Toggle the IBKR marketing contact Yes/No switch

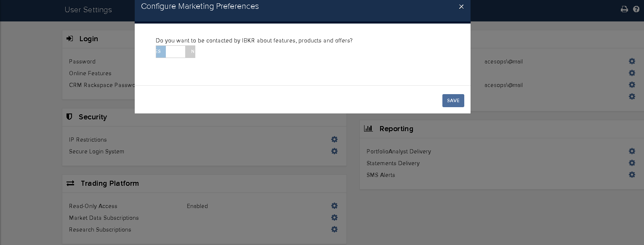[176, 52]
